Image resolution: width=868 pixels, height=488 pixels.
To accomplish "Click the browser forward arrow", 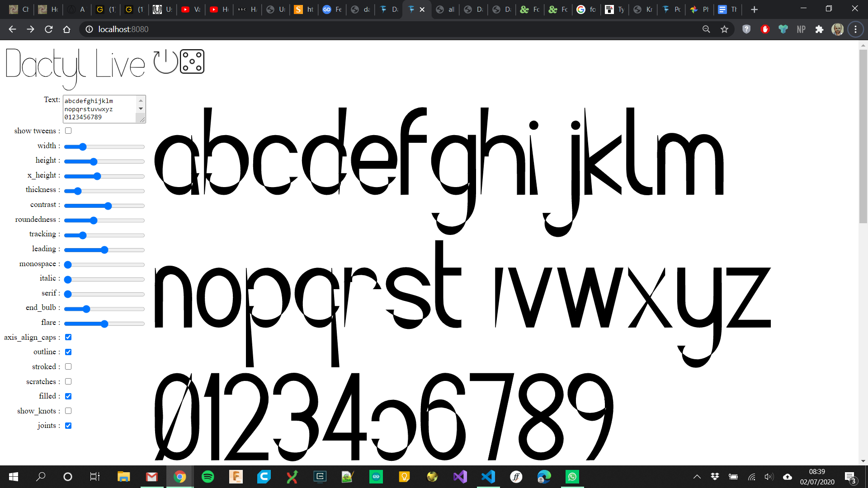I will tap(30, 29).
